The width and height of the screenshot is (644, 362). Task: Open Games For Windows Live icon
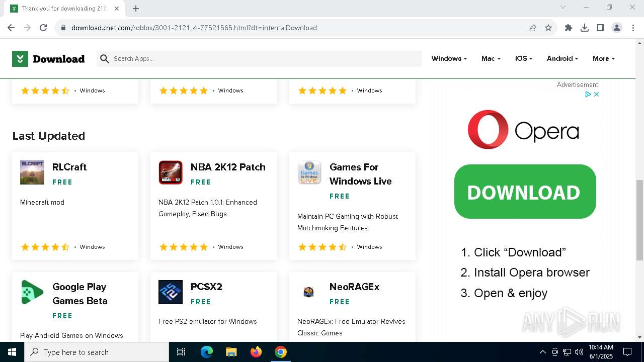309,172
